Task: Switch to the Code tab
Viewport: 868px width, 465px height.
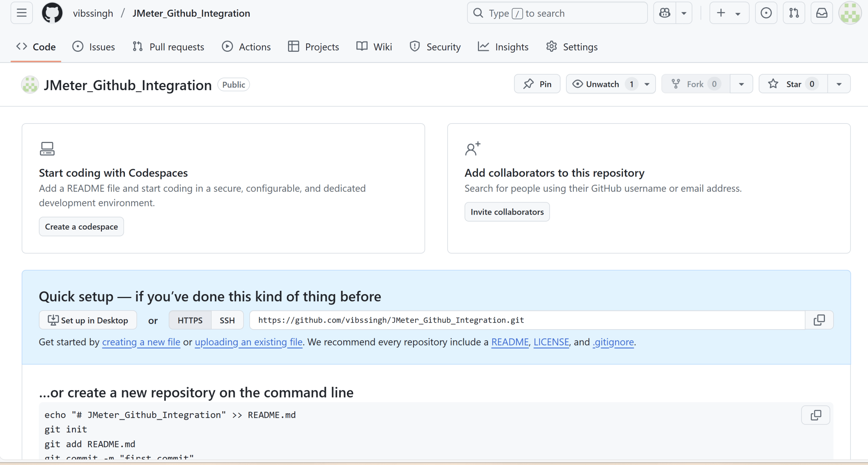Action: click(x=36, y=47)
